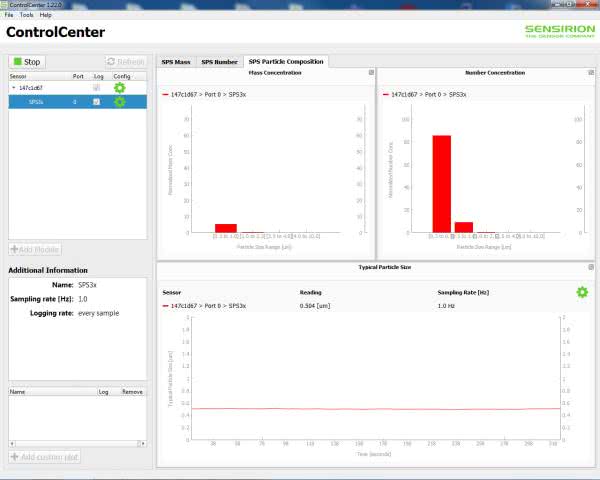Open the Help menu
This screenshot has height=480, width=600.
46,15
